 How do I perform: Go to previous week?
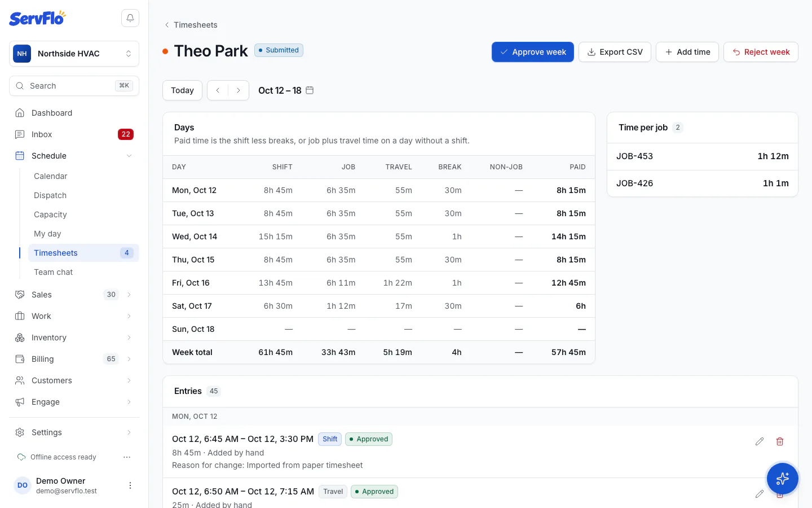[218, 90]
